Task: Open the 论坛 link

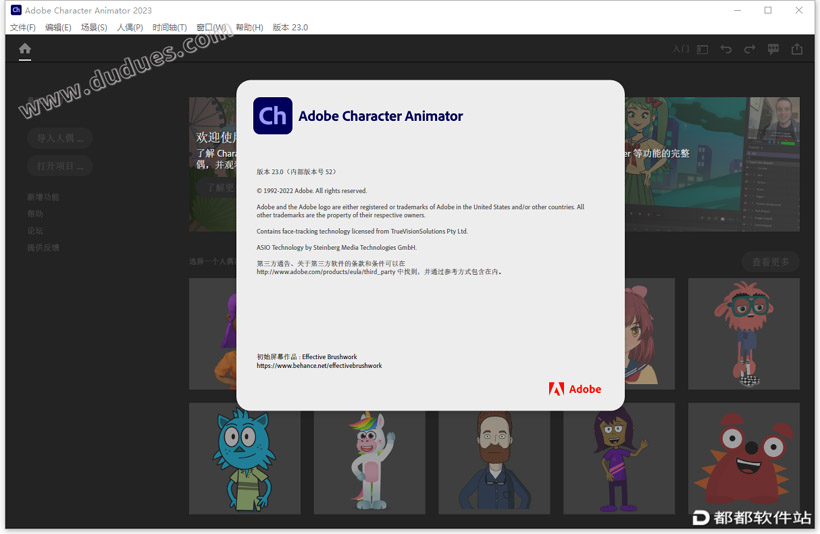Action: click(36, 231)
